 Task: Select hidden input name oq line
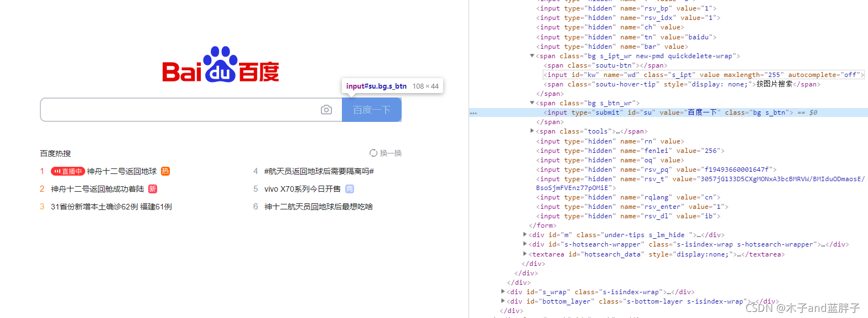click(x=610, y=160)
